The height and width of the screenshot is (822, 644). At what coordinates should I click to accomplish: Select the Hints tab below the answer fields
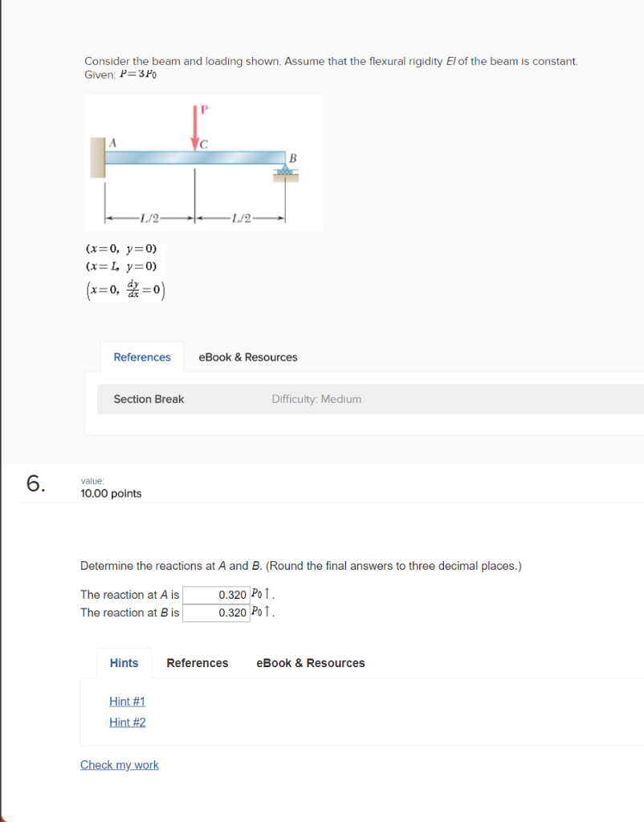(x=124, y=662)
